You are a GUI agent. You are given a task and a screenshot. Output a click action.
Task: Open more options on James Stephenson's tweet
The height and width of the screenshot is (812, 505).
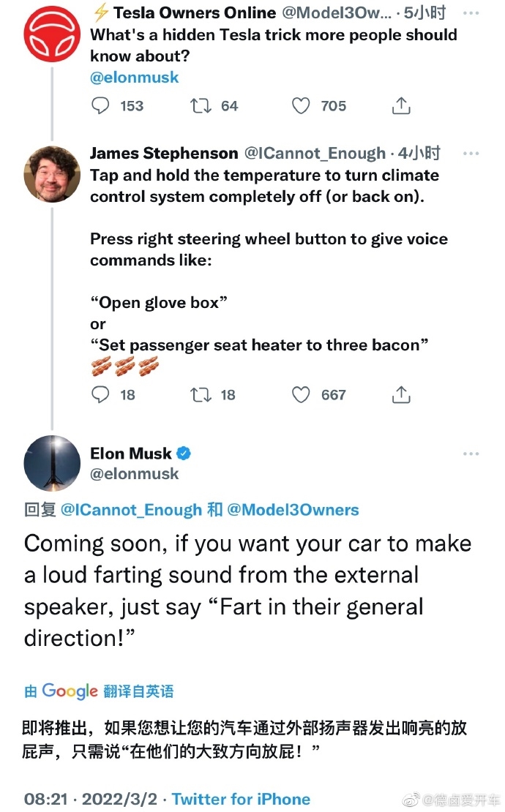point(471,154)
